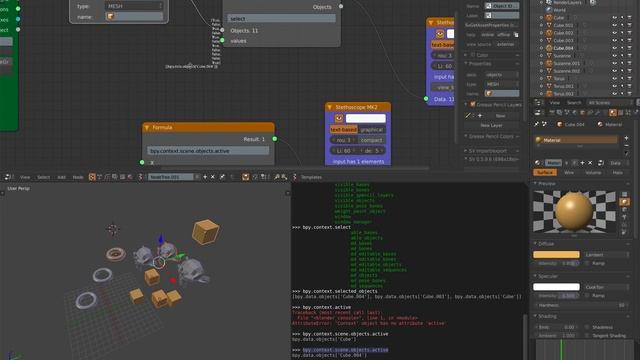
Task: Toggle Grease Pencil Layers checkbox
Action: (473, 104)
